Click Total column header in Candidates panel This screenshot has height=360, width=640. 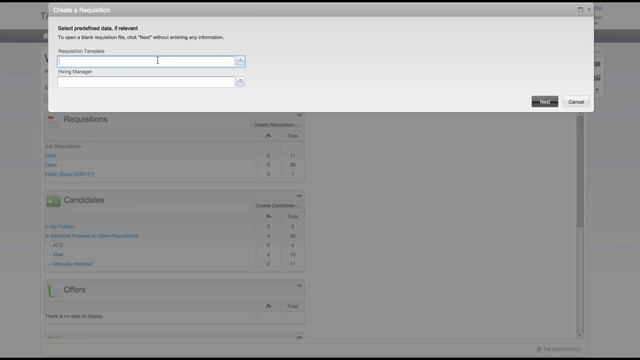coord(293,217)
